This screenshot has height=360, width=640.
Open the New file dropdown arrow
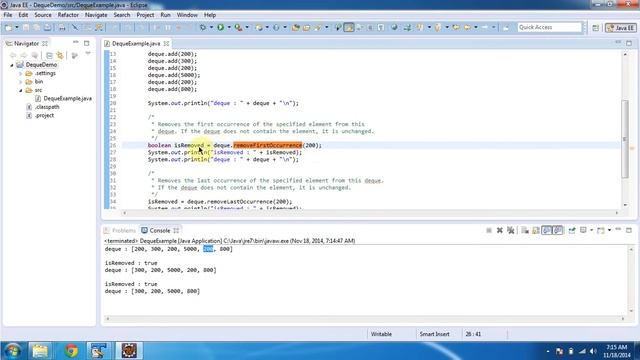17,27
